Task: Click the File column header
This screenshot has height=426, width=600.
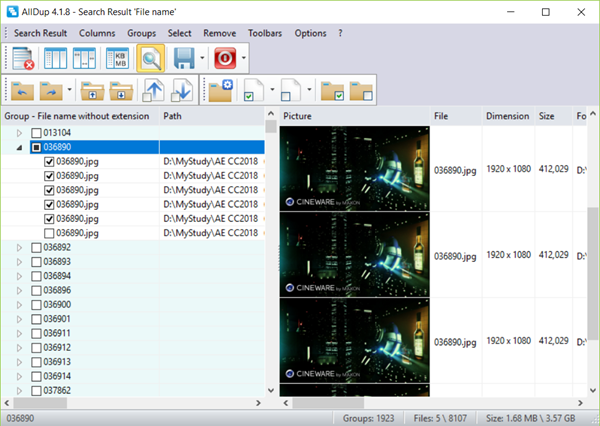Action: click(x=456, y=116)
